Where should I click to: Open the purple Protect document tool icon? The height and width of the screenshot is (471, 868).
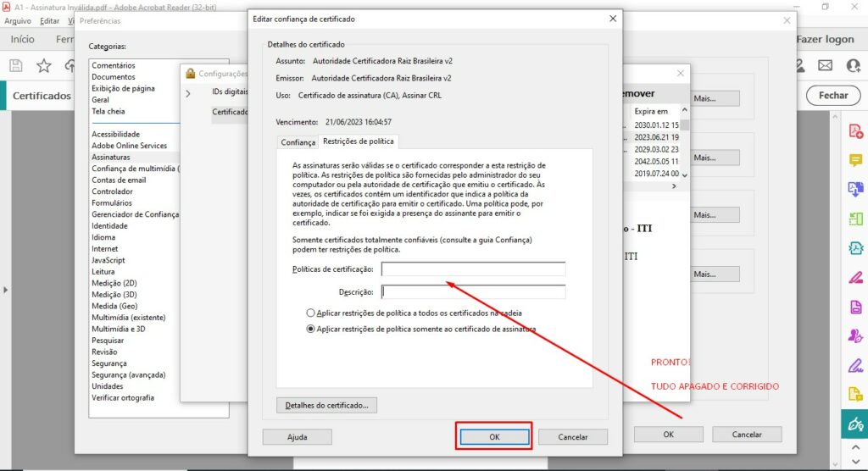[x=855, y=307]
